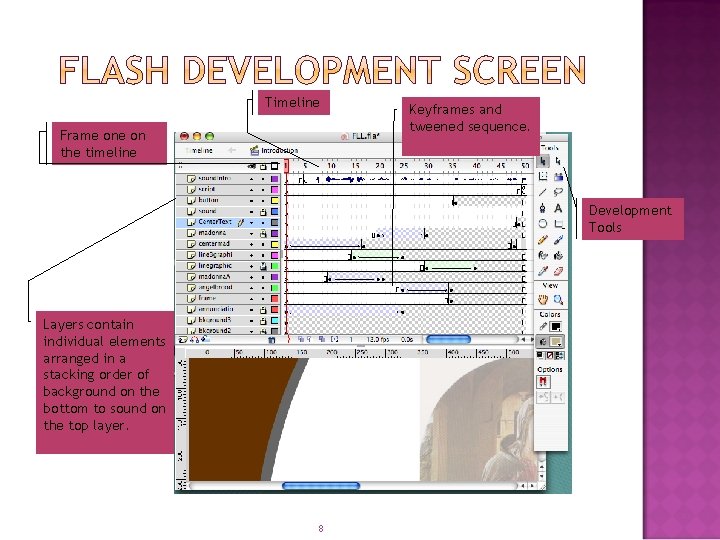Unlock the linegraphic layer padlock

[263, 266]
